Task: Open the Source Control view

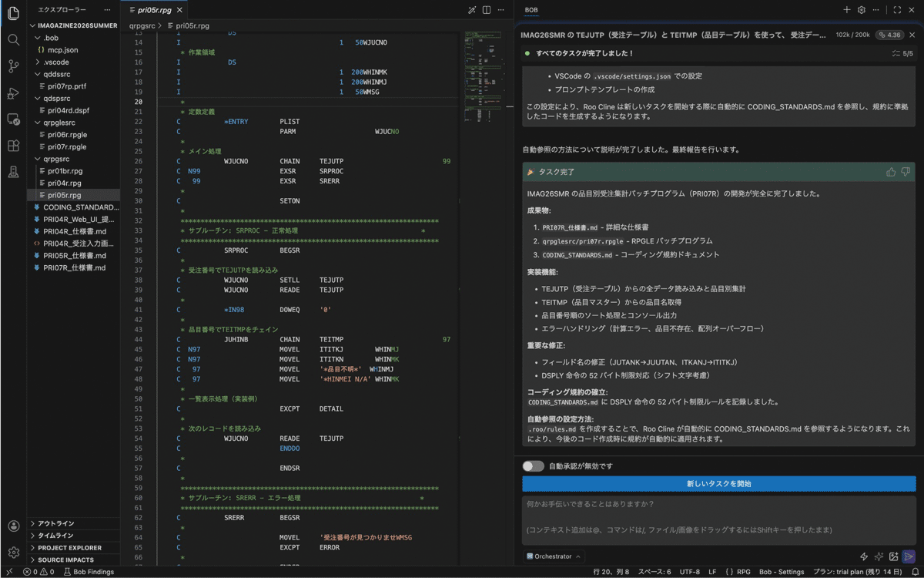Action: click(x=13, y=66)
